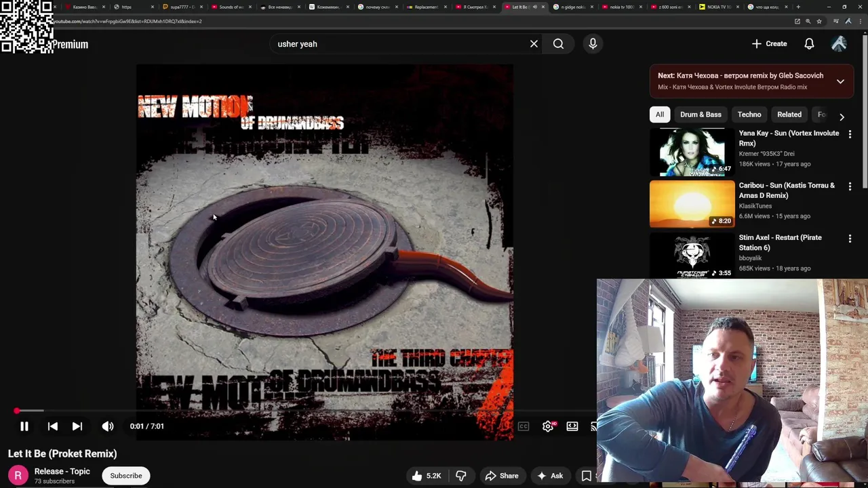
Task: Click the Kremer "935K3" Drei channel name
Action: (766, 154)
